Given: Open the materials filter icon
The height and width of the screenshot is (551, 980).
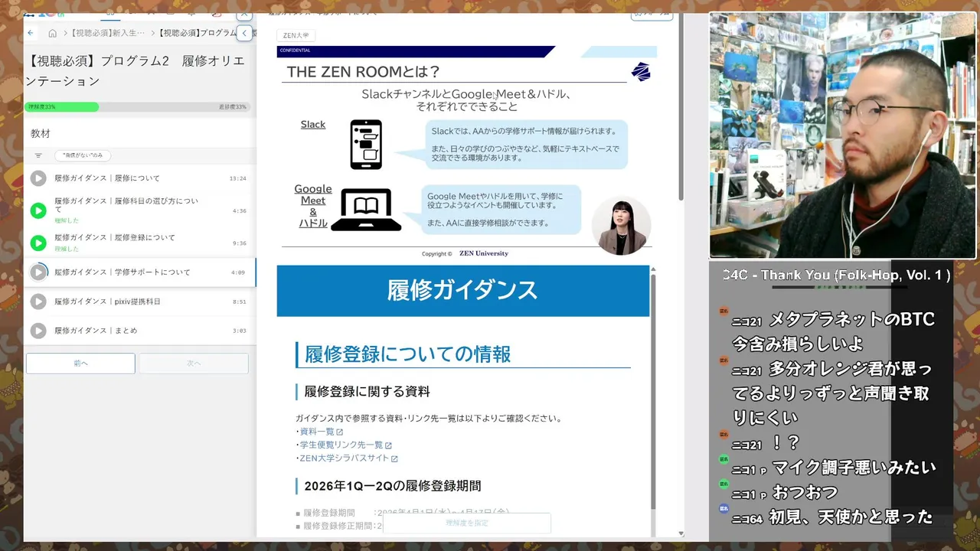Looking at the screenshot, I should coord(38,155).
